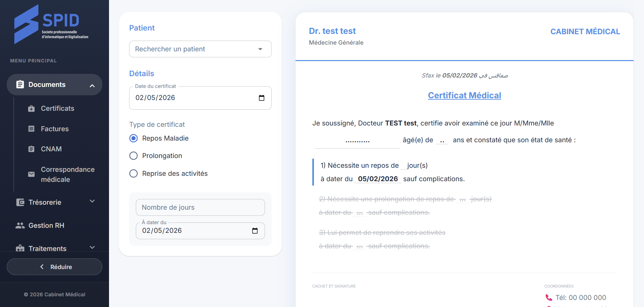The image size is (644, 307).
Task: Select the Prolongation option
Action: pos(133,156)
